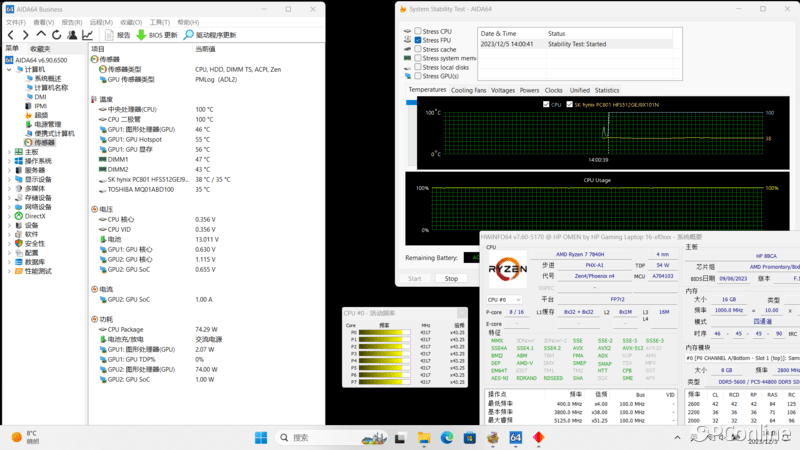This screenshot has height=450, width=800.
Task: Click the forward arrow in AIDA64 toolbar
Action: pyautogui.click(x=26, y=35)
